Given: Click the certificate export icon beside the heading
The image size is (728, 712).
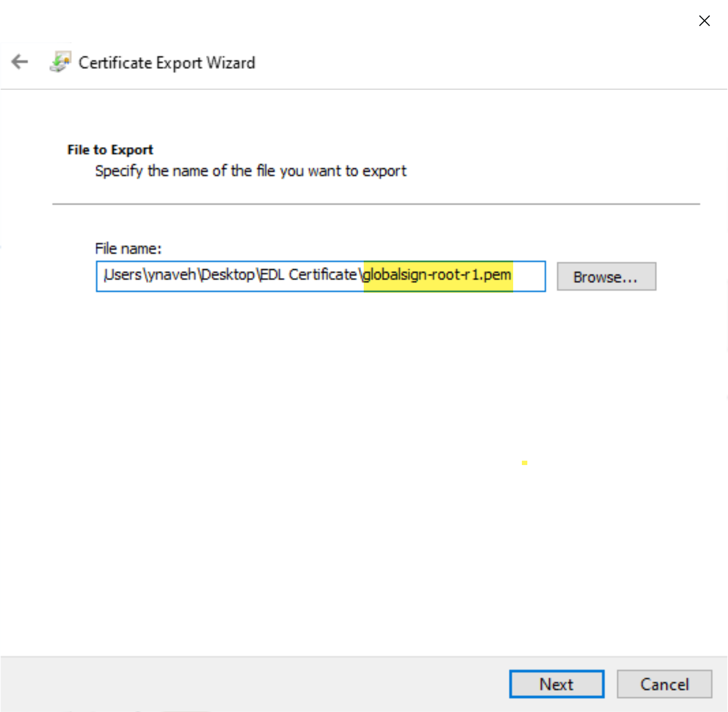Looking at the screenshot, I should tap(60, 61).
